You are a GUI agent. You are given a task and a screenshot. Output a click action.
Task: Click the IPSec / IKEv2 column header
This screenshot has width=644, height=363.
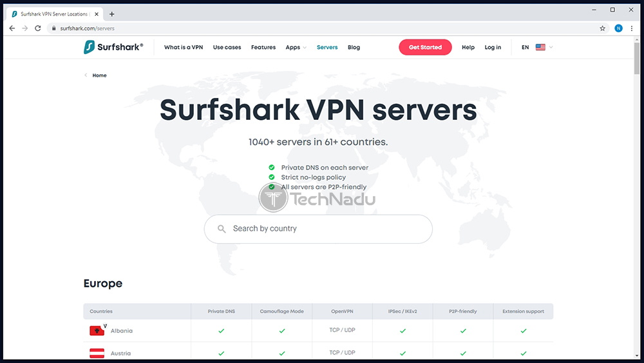(402, 311)
